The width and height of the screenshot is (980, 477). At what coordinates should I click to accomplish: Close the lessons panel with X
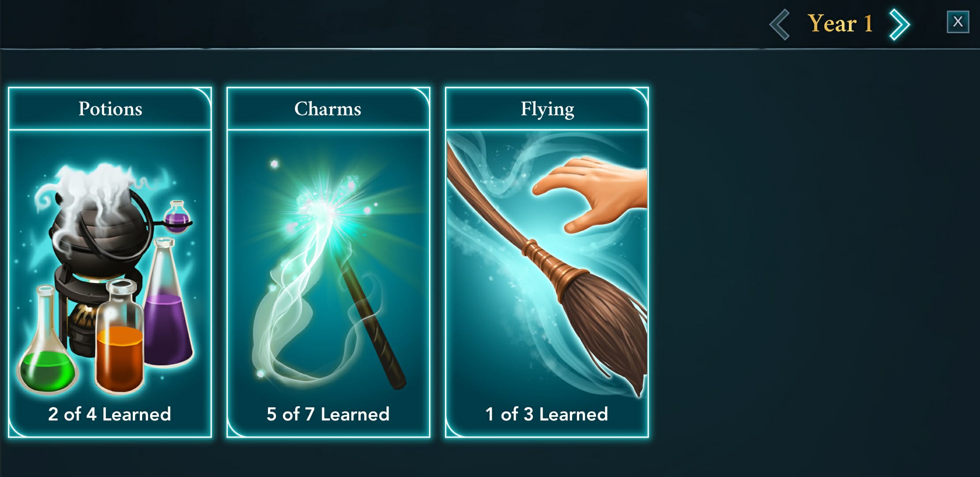coord(958,22)
